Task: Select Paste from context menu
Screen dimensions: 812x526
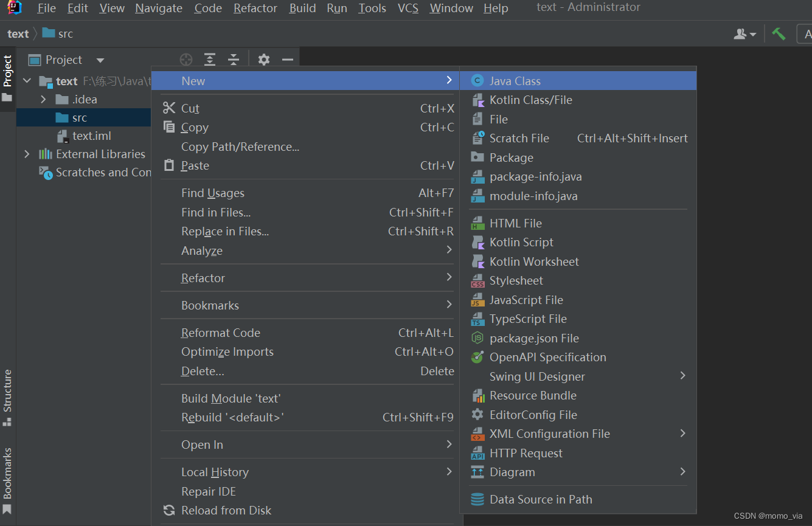Action: (305, 165)
